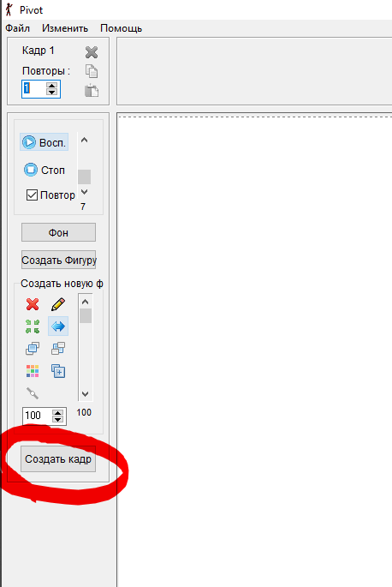Toggle the Повтор loop checkbox
The height and width of the screenshot is (587, 392).
[32, 195]
